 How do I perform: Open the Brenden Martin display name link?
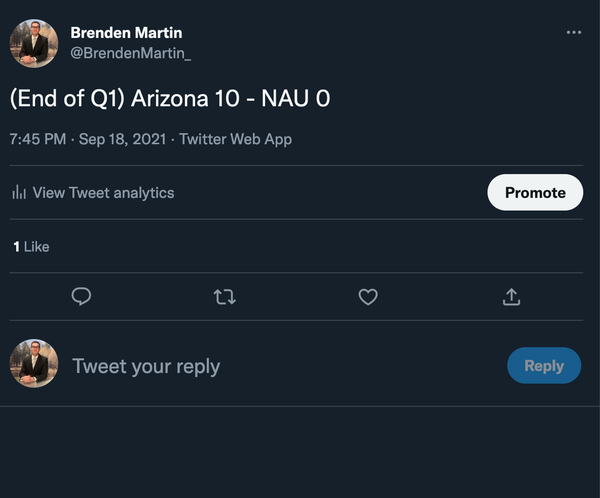(x=126, y=33)
